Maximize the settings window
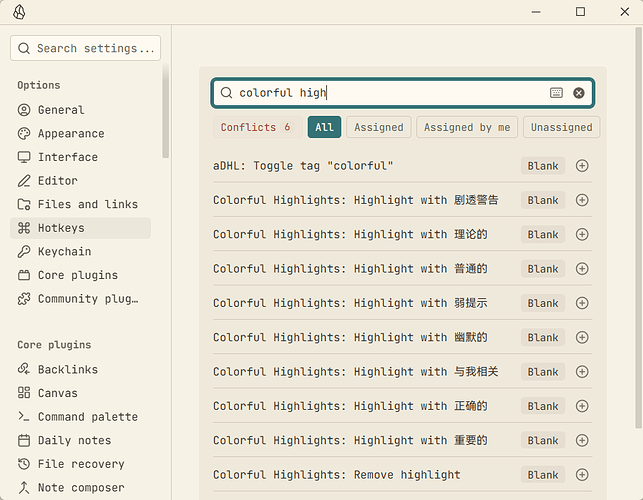The width and height of the screenshot is (643, 500). (580, 11)
